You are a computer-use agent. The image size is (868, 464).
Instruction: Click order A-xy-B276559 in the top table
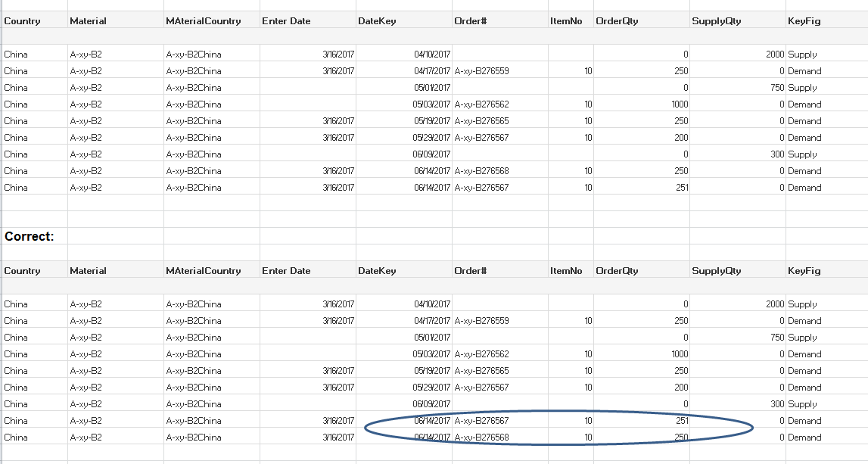tap(481, 71)
